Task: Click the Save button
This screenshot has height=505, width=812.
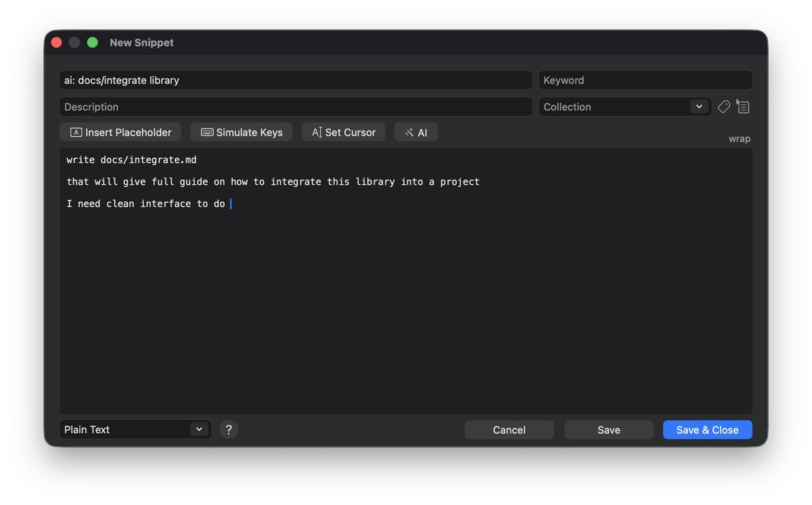Action: [x=608, y=430]
